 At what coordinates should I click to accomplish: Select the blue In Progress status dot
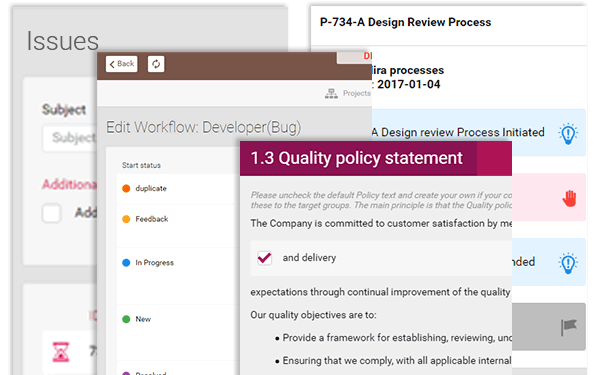[x=126, y=262]
